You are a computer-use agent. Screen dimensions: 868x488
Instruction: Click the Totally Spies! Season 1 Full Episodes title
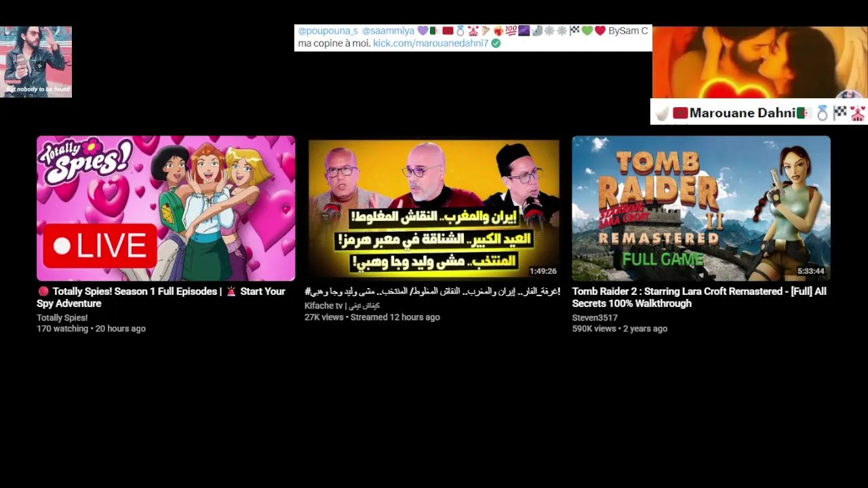(161, 298)
